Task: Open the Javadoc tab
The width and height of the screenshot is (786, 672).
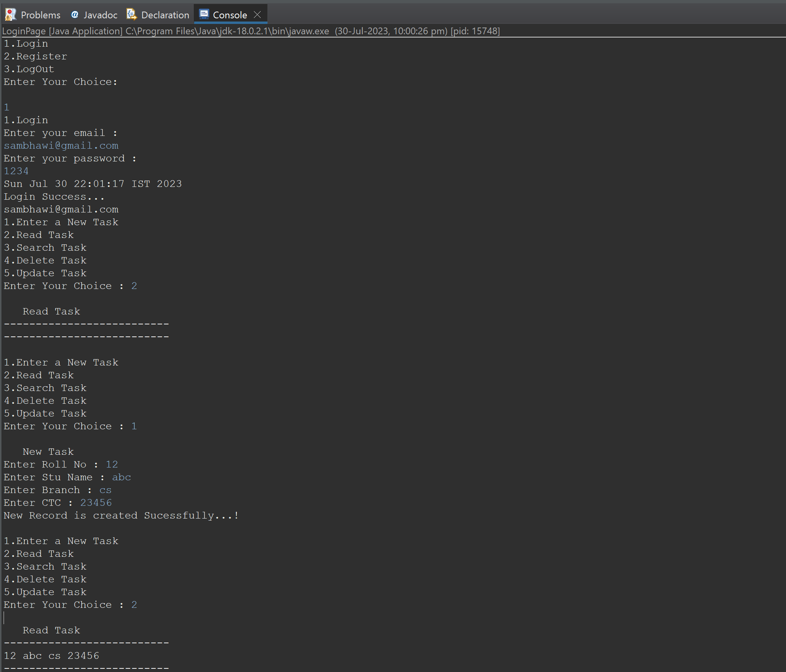Action: point(100,15)
